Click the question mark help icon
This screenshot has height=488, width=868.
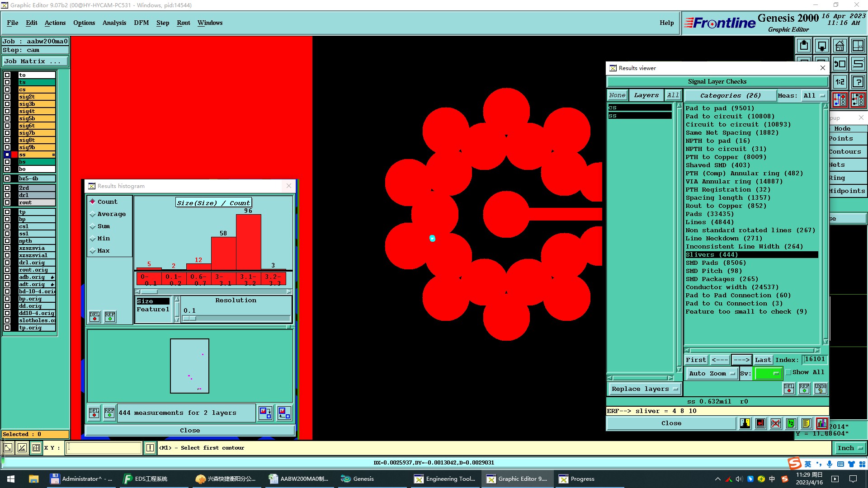pyautogui.click(x=858, y=82)
